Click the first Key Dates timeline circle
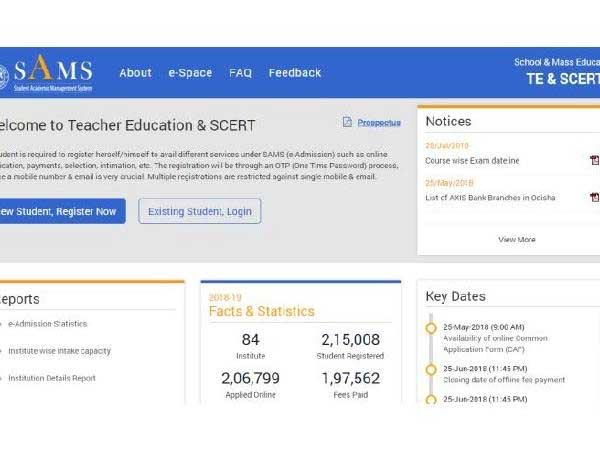 (x=431, y=327)
